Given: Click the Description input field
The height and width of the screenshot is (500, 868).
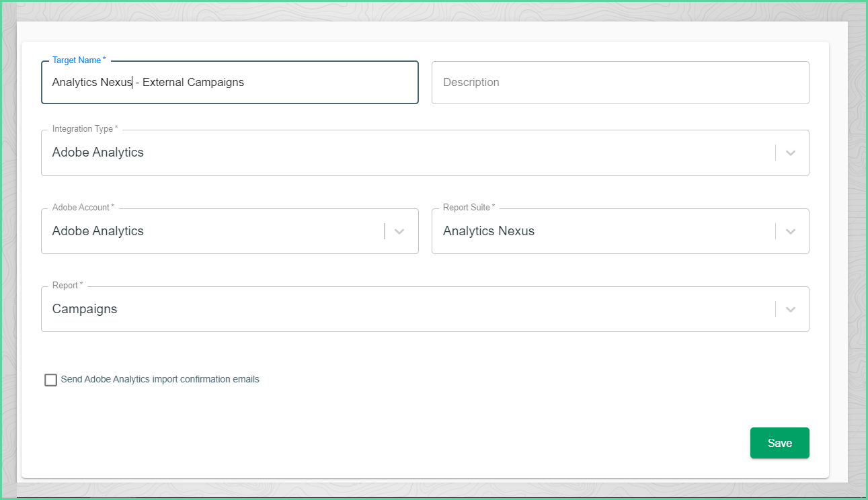Looking at the screenshot, I should click(x=620, y=83).
